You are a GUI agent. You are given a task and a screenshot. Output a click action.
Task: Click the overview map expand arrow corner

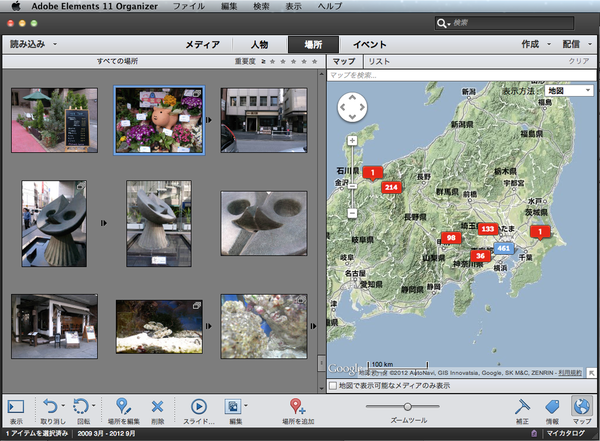[591, 372]
